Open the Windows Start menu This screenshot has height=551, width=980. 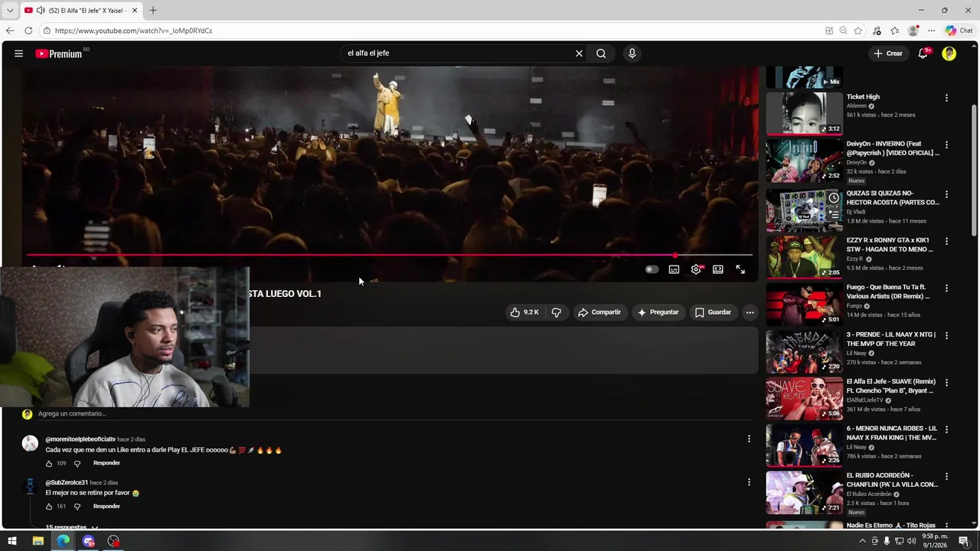tap(12, 541)
